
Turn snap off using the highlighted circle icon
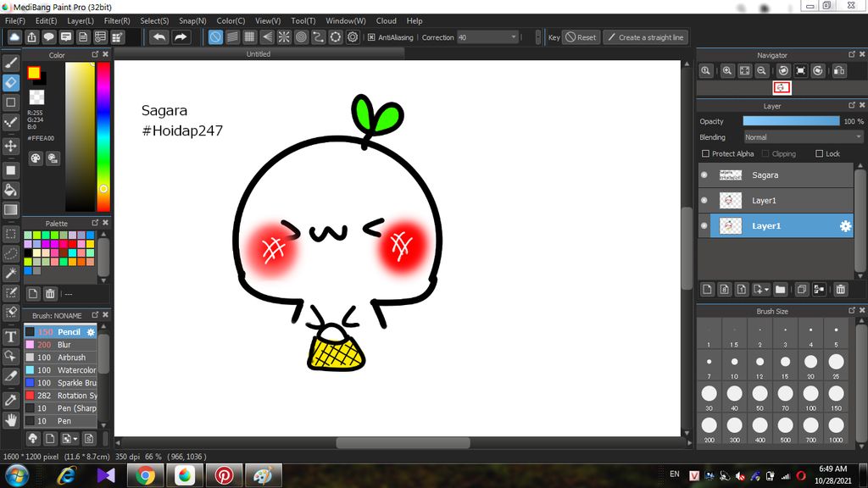point(215,37)
